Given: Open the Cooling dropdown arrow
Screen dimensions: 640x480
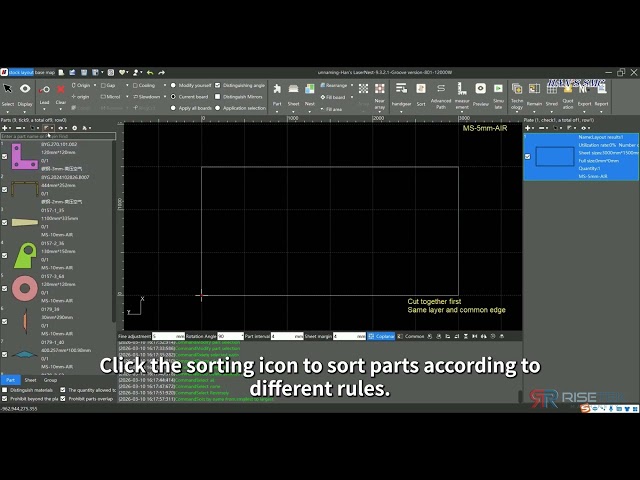Looking at the screenshot, I should 164,85.
